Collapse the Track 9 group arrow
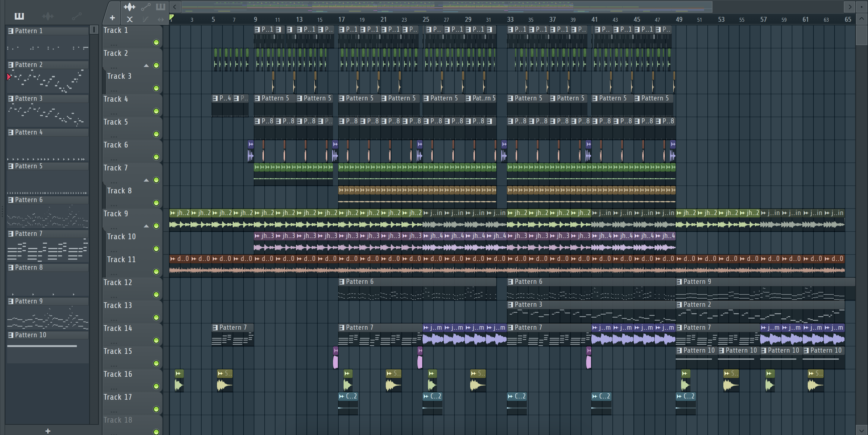The width and height of the screenshot is (868, 435). coord(146,226)
